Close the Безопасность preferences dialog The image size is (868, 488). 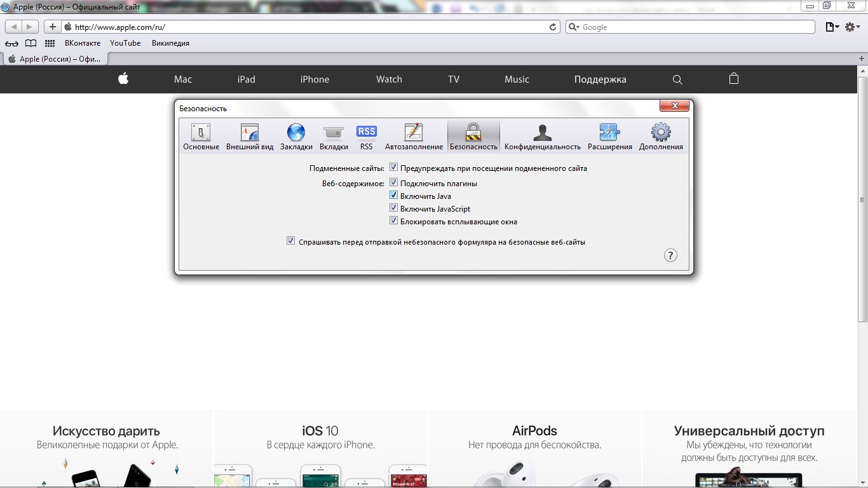click(x=675, y=105)
